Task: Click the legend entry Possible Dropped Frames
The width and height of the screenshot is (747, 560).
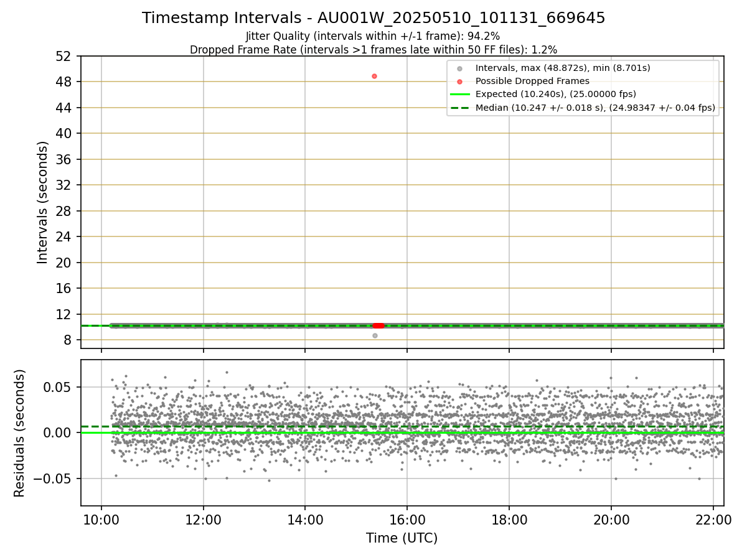Action: tap(532, 81)
